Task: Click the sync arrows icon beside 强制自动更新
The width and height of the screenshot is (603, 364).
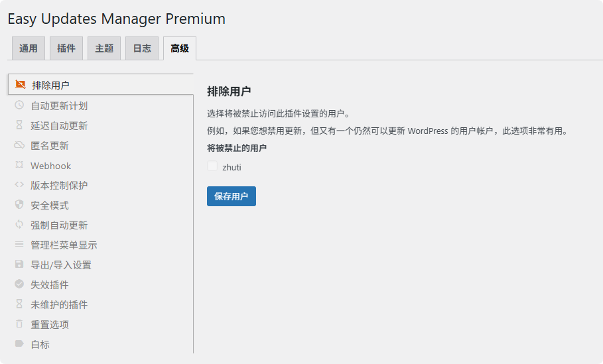Action: [19, 224]
